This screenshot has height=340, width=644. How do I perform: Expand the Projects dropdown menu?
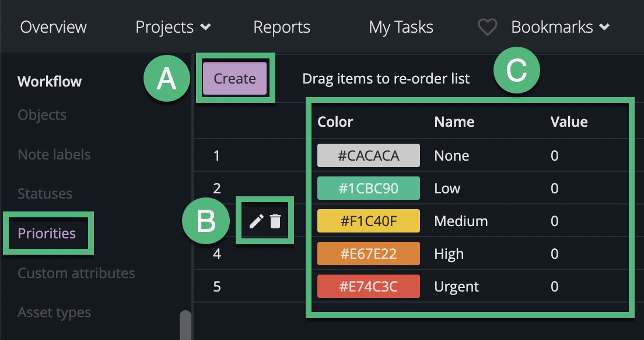point(173,27)
